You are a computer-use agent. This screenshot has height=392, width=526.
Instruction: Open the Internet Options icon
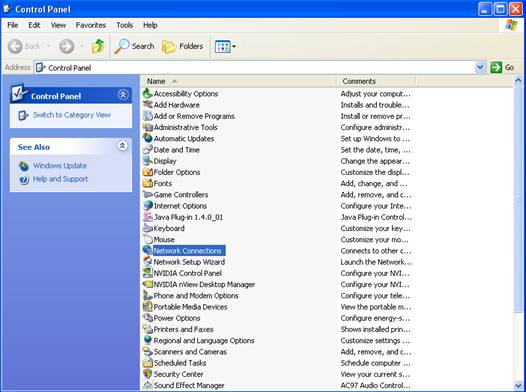[x=148, y=206]
